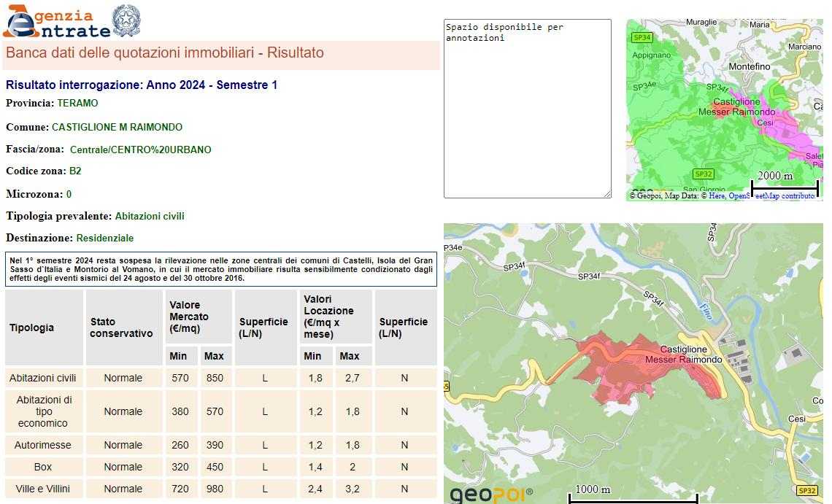832x504 pixels.
Task: Click the Italian Republic emblem
Action: [x=126, y=20]
